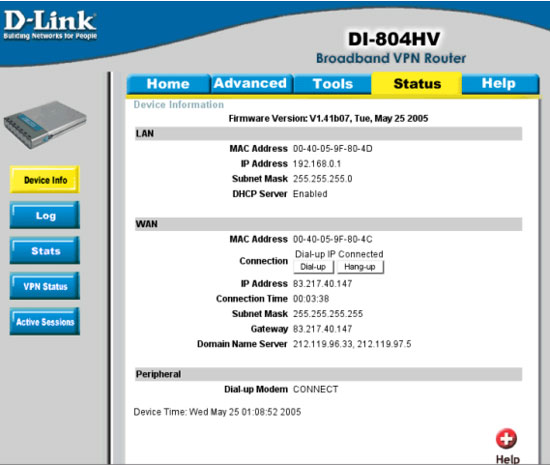The width and height of the screenshot is (550, 465).
Task: Click connection time 00:03:38
Action: [311, 299]
